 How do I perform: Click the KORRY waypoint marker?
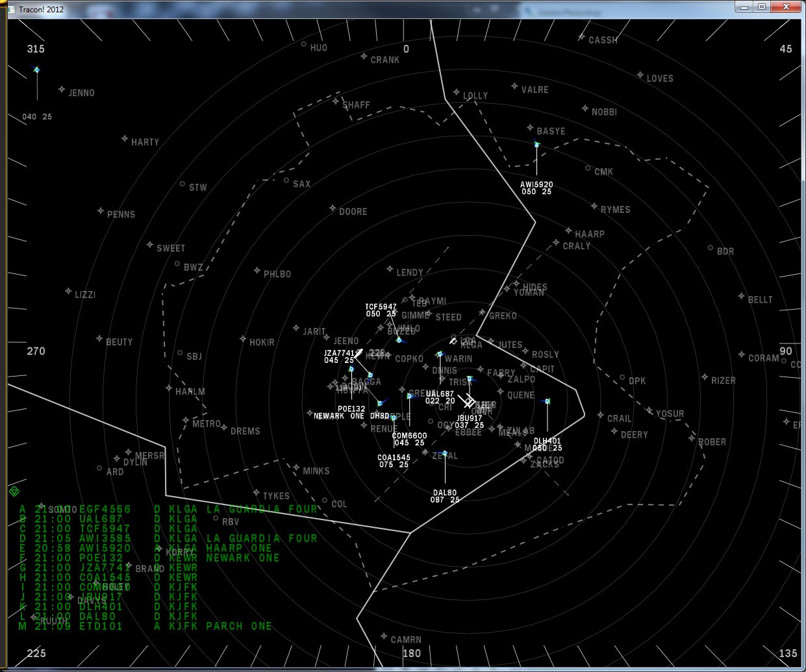160,548
